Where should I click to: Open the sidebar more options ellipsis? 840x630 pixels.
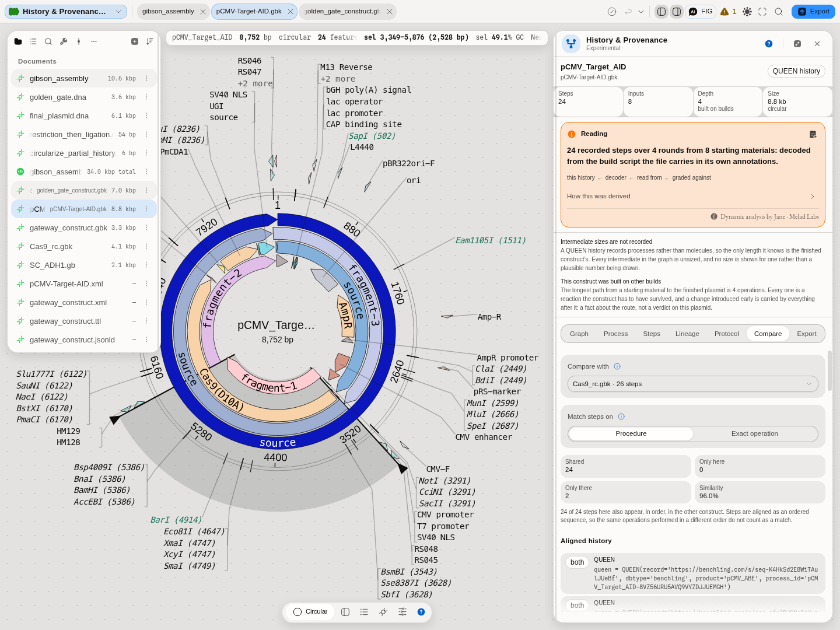94,41
